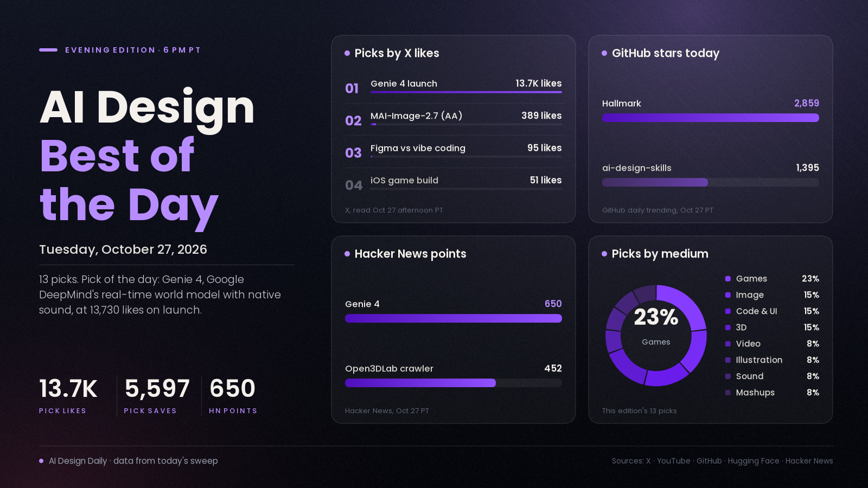The image size is (868, 488).
Task: Click the Games legend color swatch
Action: click(728, 279)
